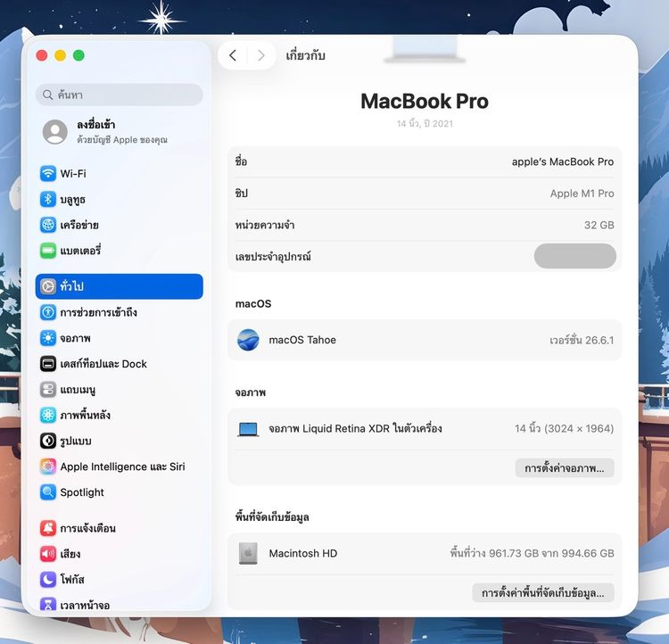Image resolution: width=669 pixels, height=644 pixels.
Task: Click the 14 นิ้ว, ปี 2021 subtitle
Action: 425,124
